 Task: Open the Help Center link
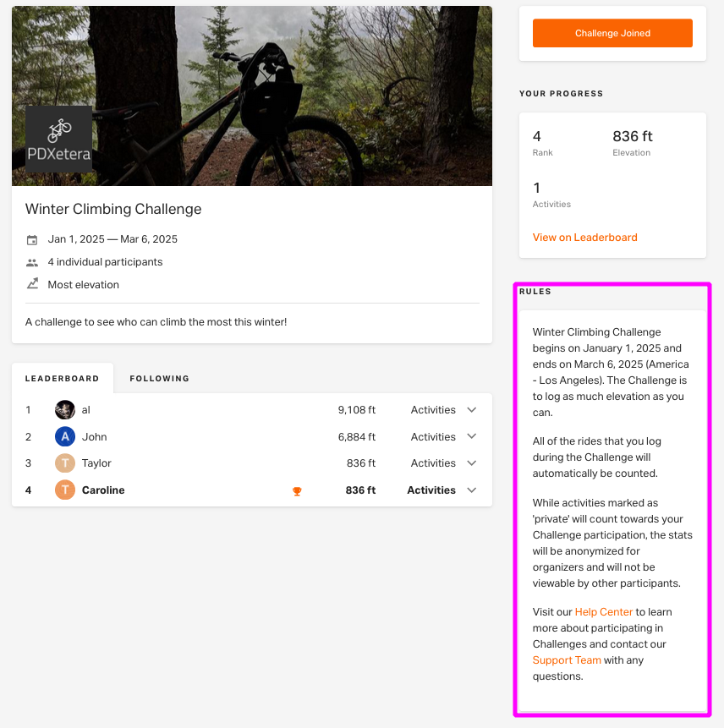click(604, 612)
